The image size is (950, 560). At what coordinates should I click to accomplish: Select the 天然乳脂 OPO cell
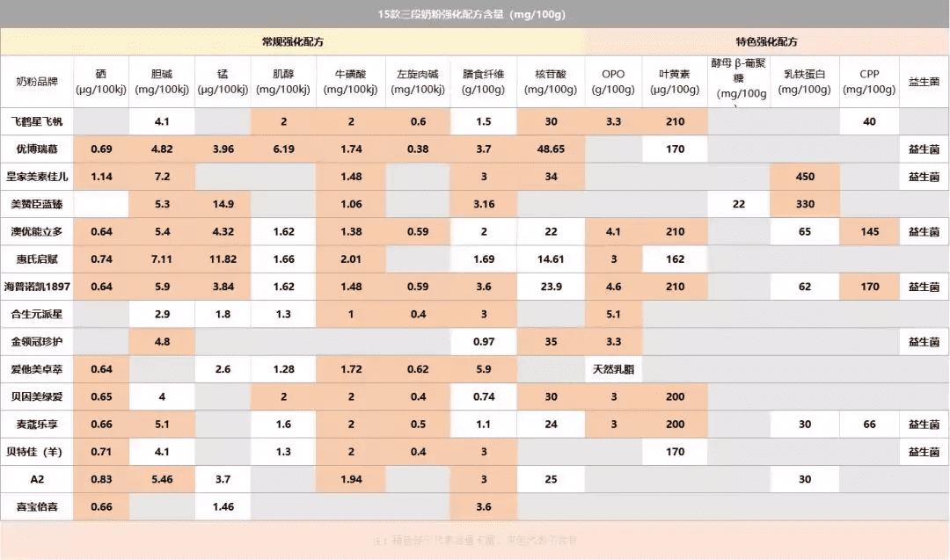[x=613, y=369]
